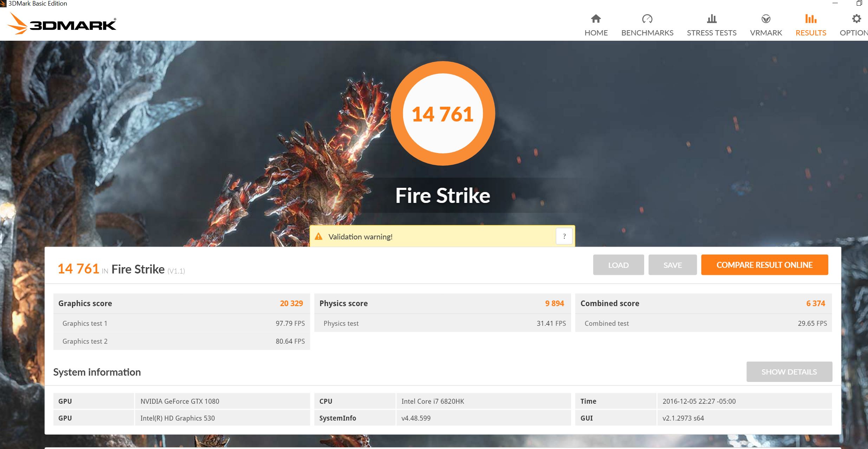Viewport: 868px width, 449px height.
Task: Go to the BENCHMARKS label
Action: click(x=647, y=33)
